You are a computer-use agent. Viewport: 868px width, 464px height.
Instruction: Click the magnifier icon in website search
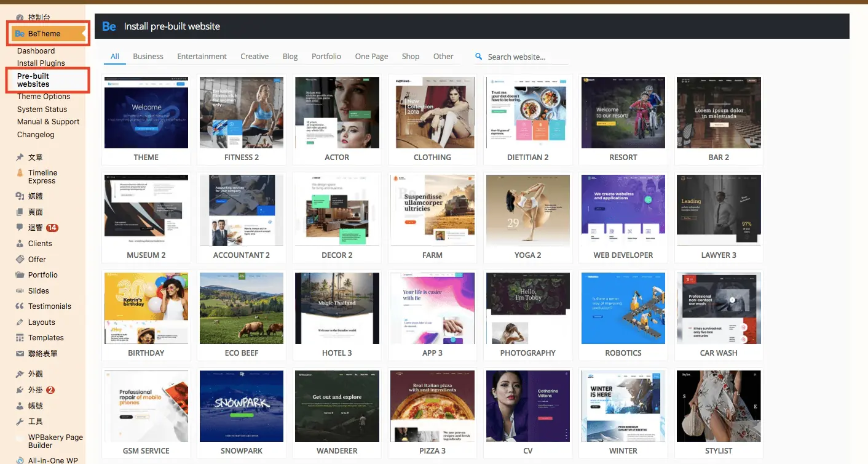pyautogui.click(x=479, y=57)
